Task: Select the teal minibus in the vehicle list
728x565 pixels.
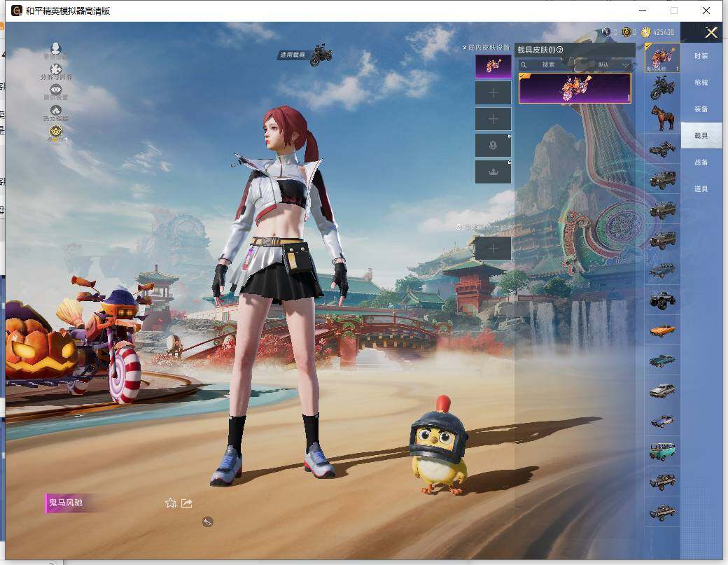Action: tap(662, 452)
